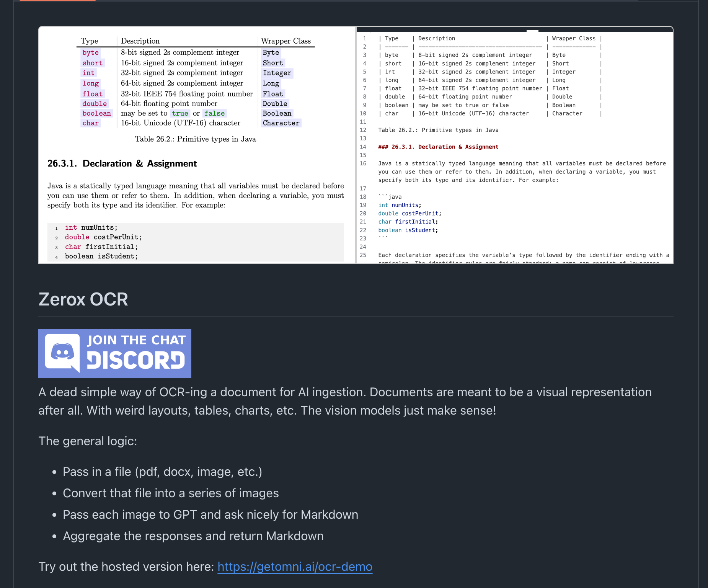Click the '### 26.3.1. Declaration & Assignment' markdown line

coord(438,147)
